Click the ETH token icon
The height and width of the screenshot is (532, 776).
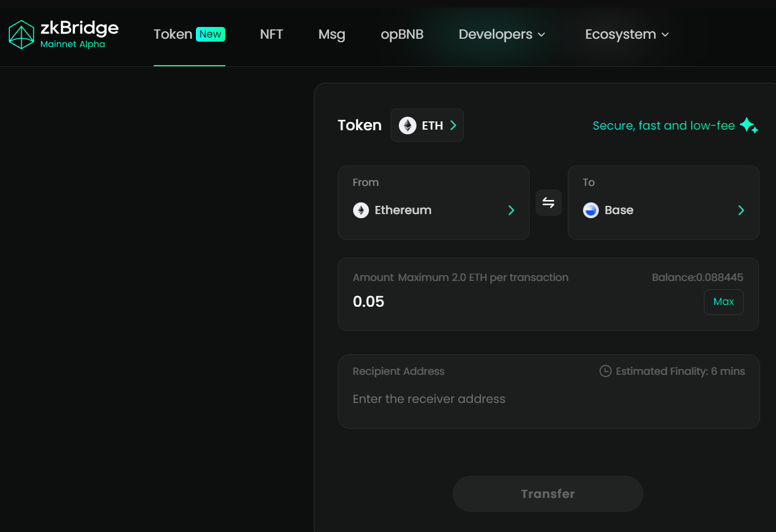coord(407,125)
